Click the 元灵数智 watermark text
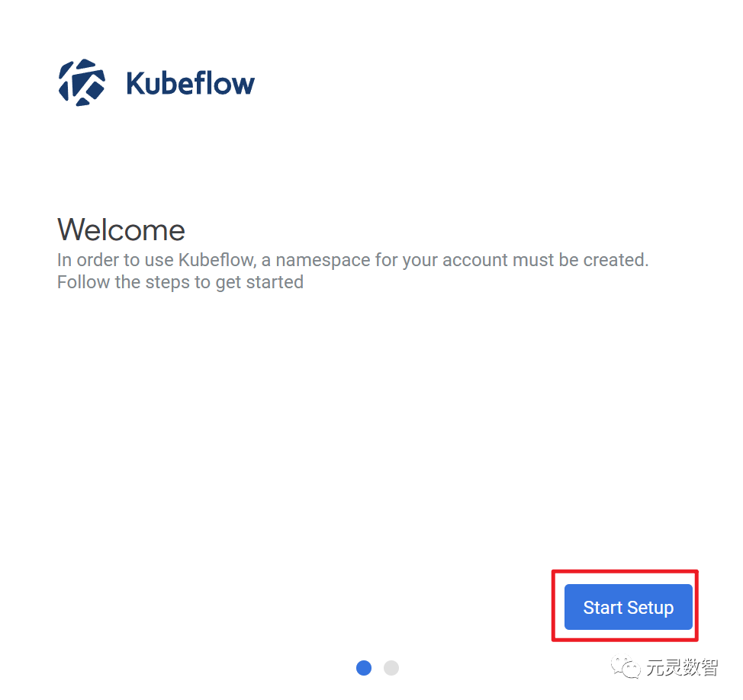Image resolution: width=743 pixels, height=700 pixels. pyautogui.click(x=682, y=667)
